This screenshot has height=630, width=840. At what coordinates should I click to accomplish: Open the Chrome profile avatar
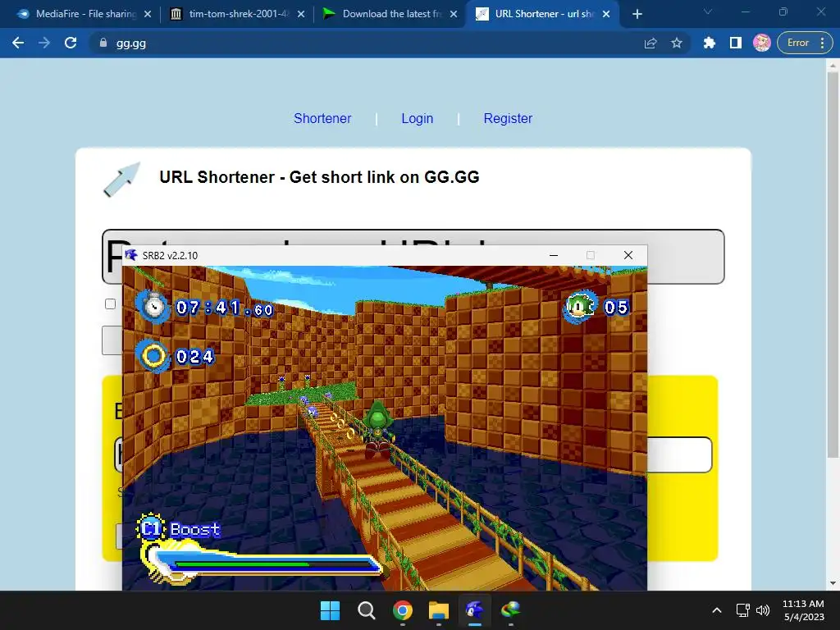(x=762, y=43)
